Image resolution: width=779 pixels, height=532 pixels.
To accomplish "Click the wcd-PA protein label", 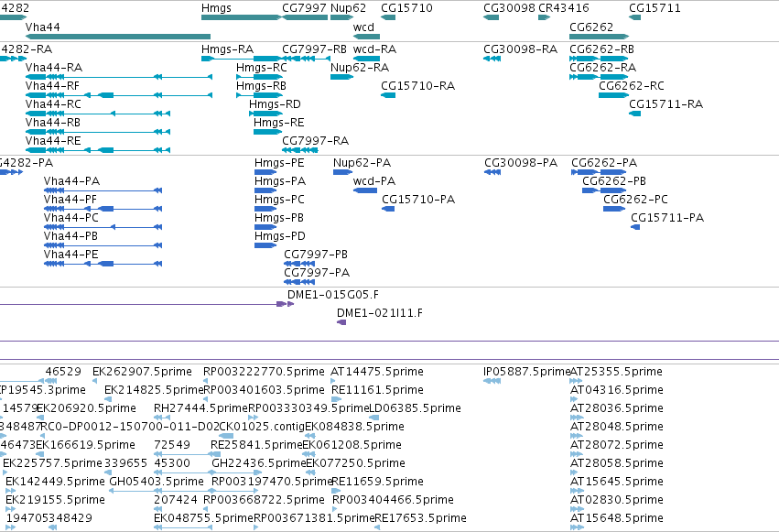I will tap(374, 181).
